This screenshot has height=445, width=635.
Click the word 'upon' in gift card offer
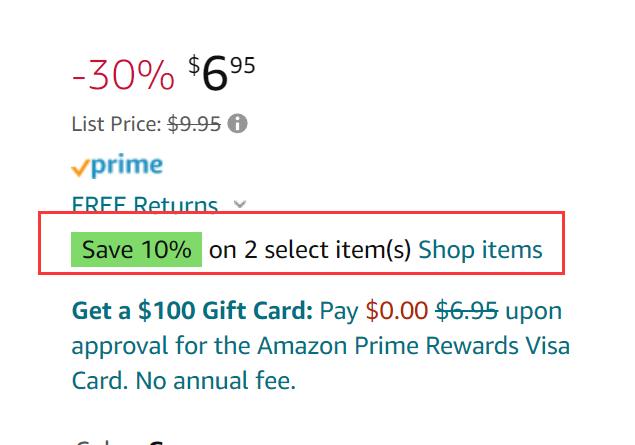coord(534,313)
